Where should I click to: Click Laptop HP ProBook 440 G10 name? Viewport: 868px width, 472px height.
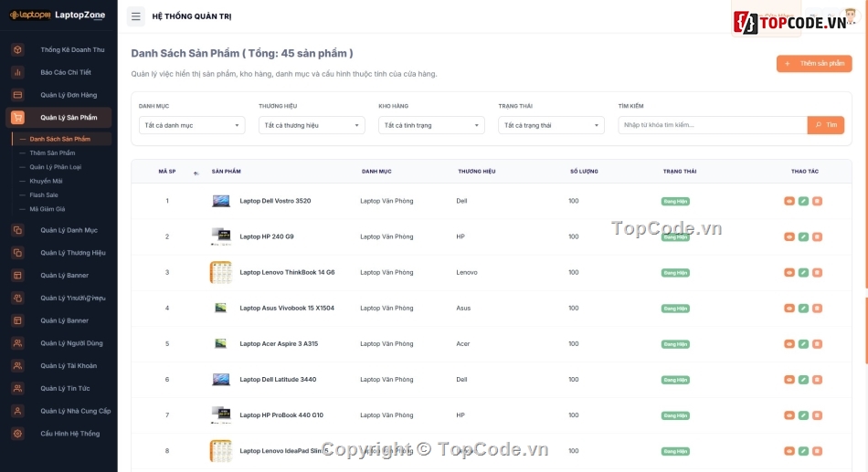click(281, 415)
